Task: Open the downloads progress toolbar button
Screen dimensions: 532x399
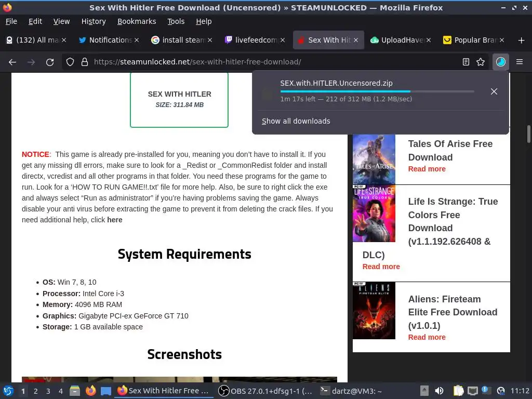Action: click(501, 62)
